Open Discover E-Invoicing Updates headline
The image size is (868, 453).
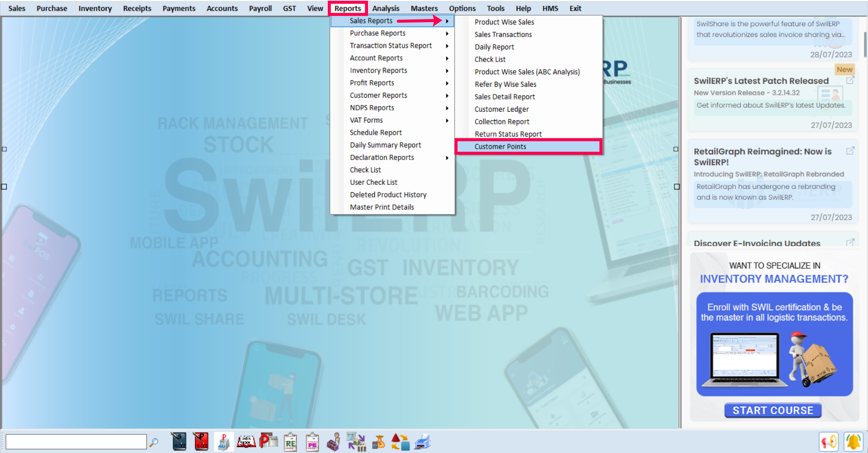click(x=757, y=243)
